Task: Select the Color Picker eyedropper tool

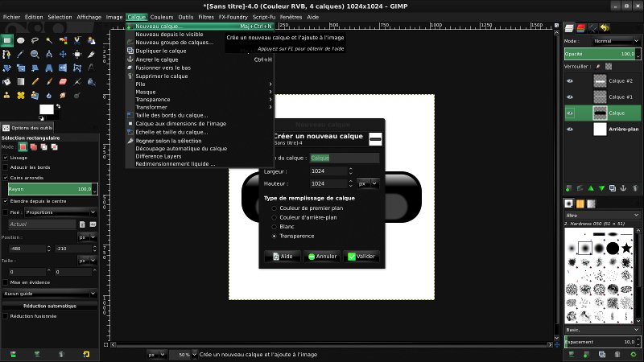Action: (21, 54)
